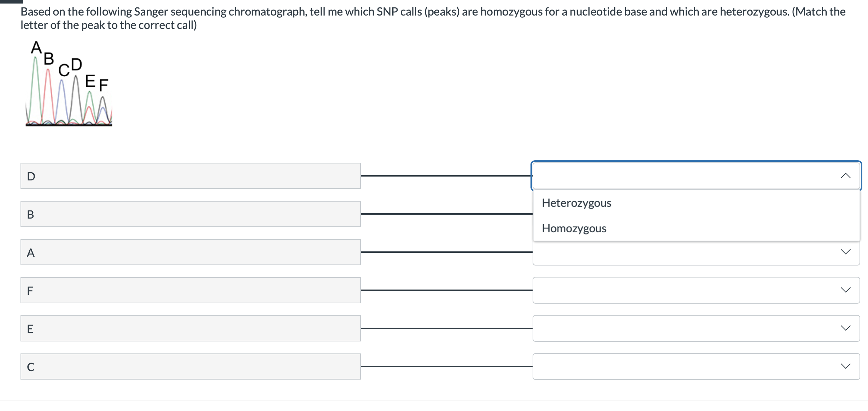Image resolution: width=868 pixels, height=411 pixels.
Task: Select Homozygous from the open dropdown
Action: [574, 228]
